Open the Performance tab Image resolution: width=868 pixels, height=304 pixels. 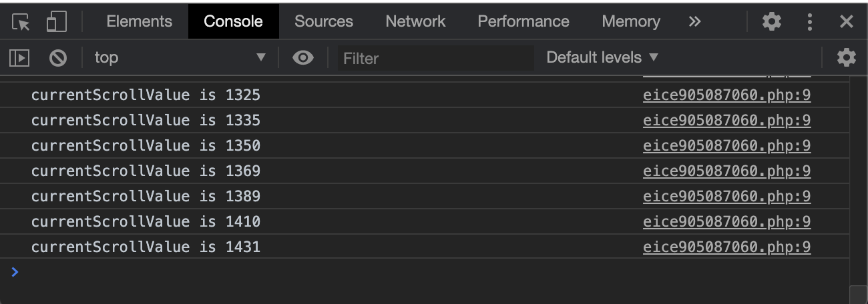[523, 22]
